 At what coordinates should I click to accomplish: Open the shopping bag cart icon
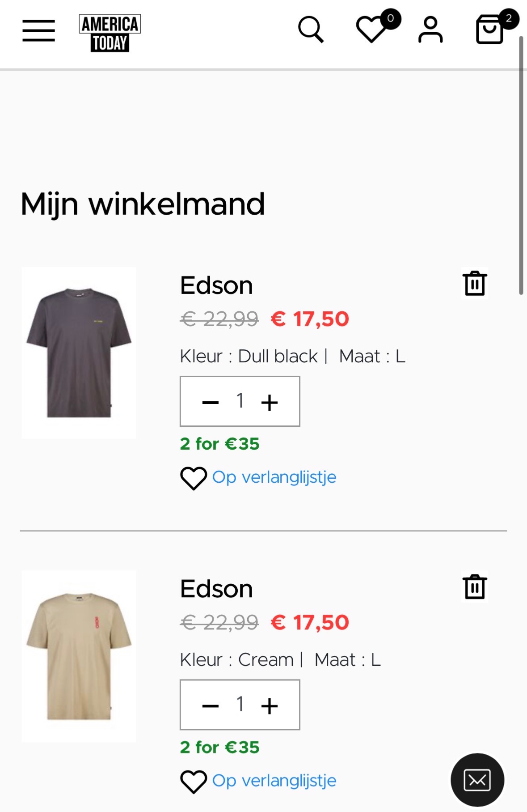[x=490, y=30]
